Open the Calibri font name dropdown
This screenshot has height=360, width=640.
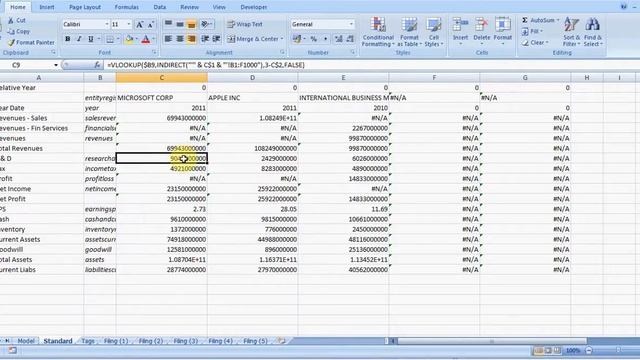click(x=107, y=24)
